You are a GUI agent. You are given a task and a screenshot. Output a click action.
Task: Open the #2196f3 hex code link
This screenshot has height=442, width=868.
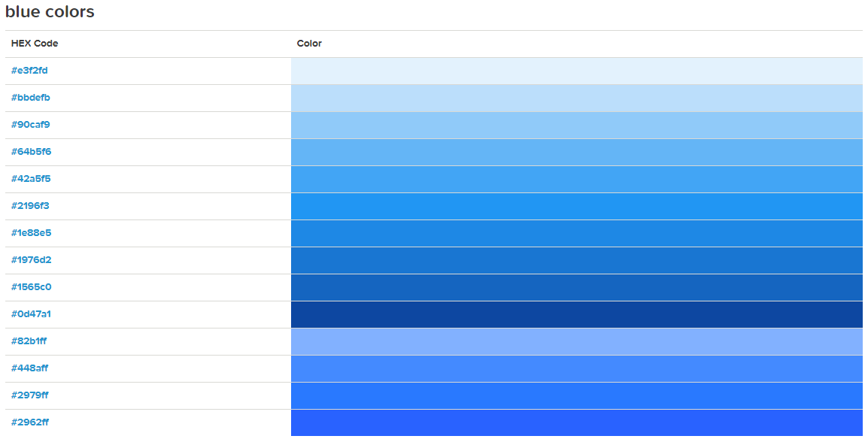click(x=30, y=206)
